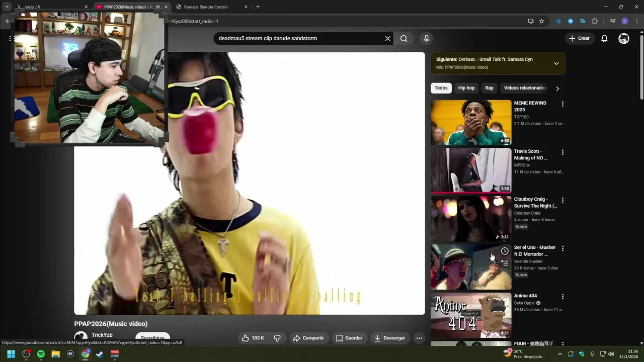
Task: Open Travis Scott Making of video thumbnail
Action: click(x=471, y=171)
